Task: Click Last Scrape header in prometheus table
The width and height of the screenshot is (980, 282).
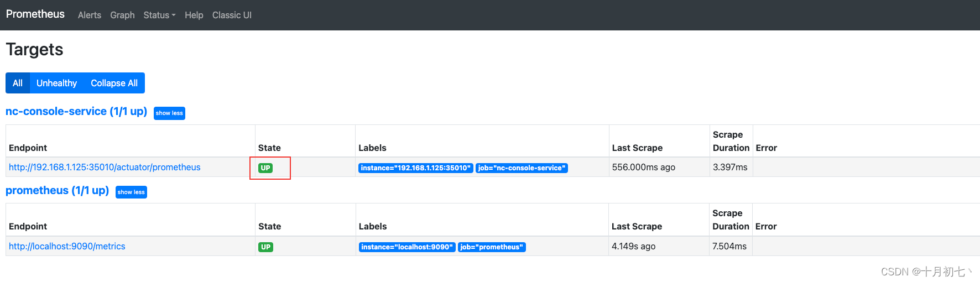Action: (x=637, y=226)
